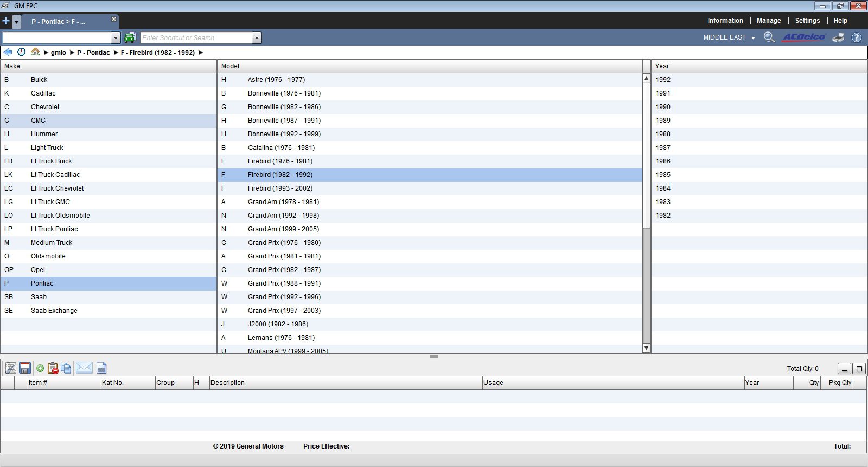Click the Usage column header
Viewport: 868px width, 467px height.
[613, 383]
